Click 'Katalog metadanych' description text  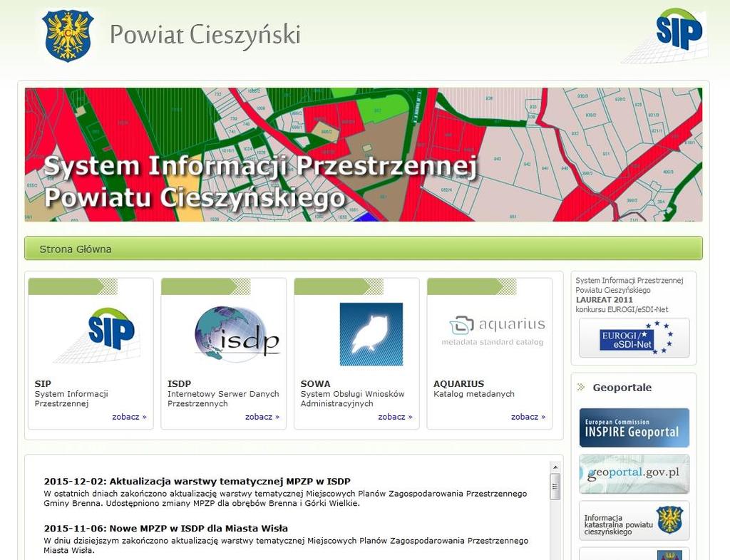[x=474, y=394]
